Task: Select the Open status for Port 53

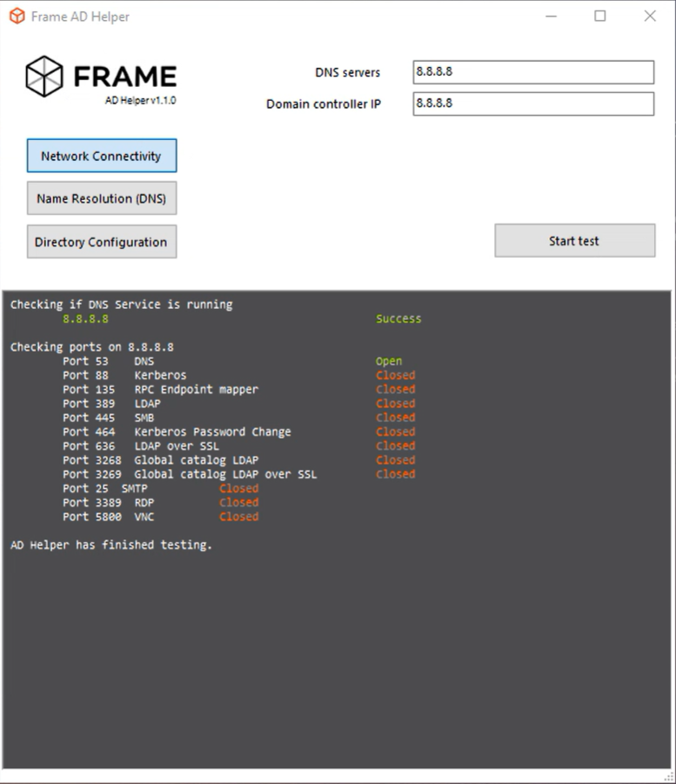Action: tap(389, 361)
